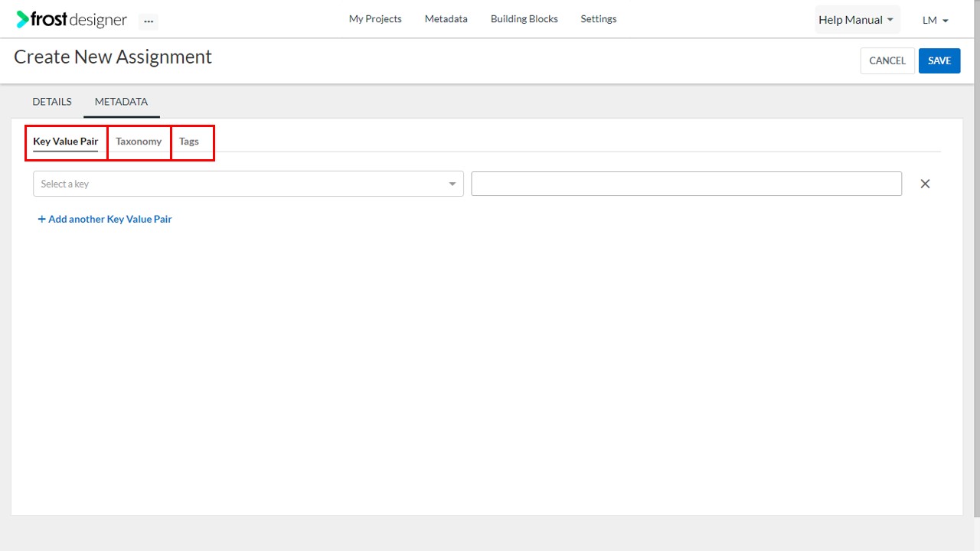Click the CANCEL button
Screen dimensions: 980x551
[x=887, y=60]
